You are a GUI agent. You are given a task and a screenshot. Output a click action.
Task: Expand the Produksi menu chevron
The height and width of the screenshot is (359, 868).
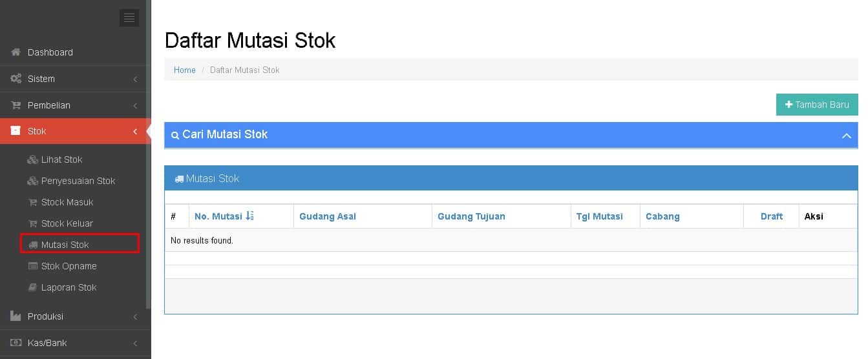tap(135, 317)
